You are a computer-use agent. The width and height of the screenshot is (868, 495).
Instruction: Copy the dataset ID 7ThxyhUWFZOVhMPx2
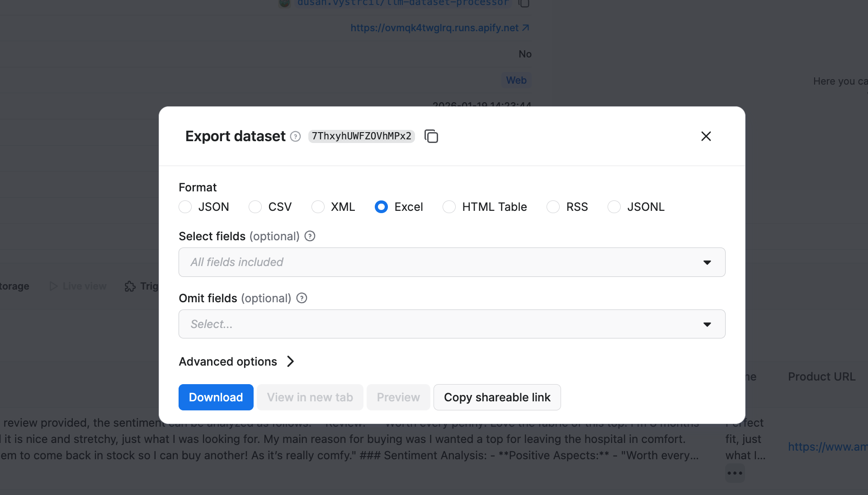pos(431,136)
